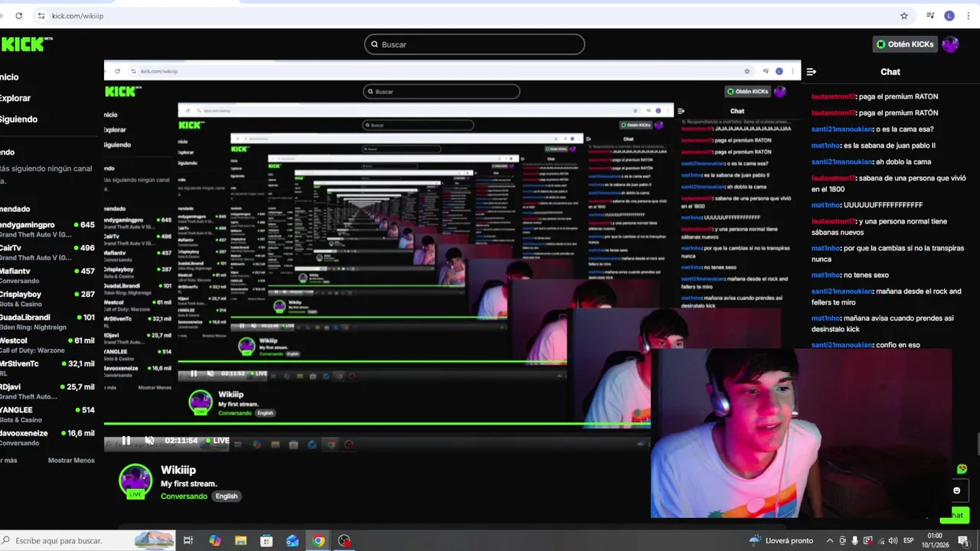Open recommended channel davooxeneize

pyautogui.click(x=47, y=437)
